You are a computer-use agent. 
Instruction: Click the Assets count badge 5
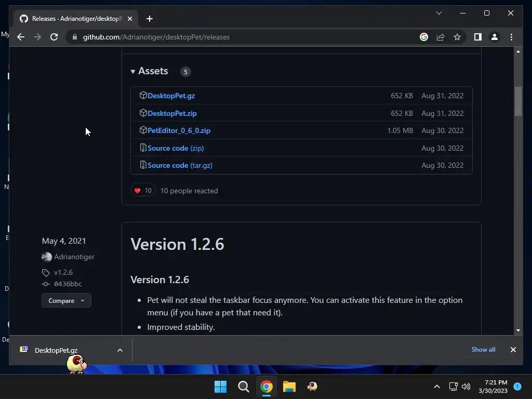click(x=185, y=72)
